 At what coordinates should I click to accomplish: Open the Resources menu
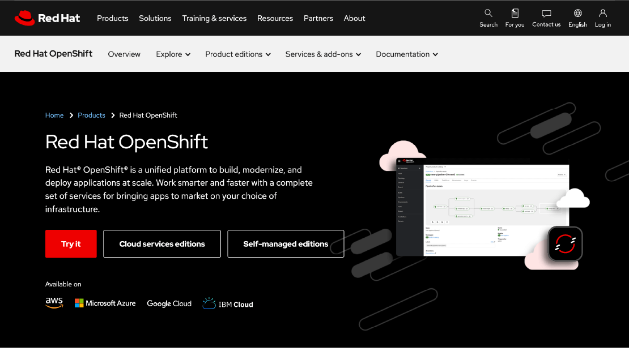(275, 19)
